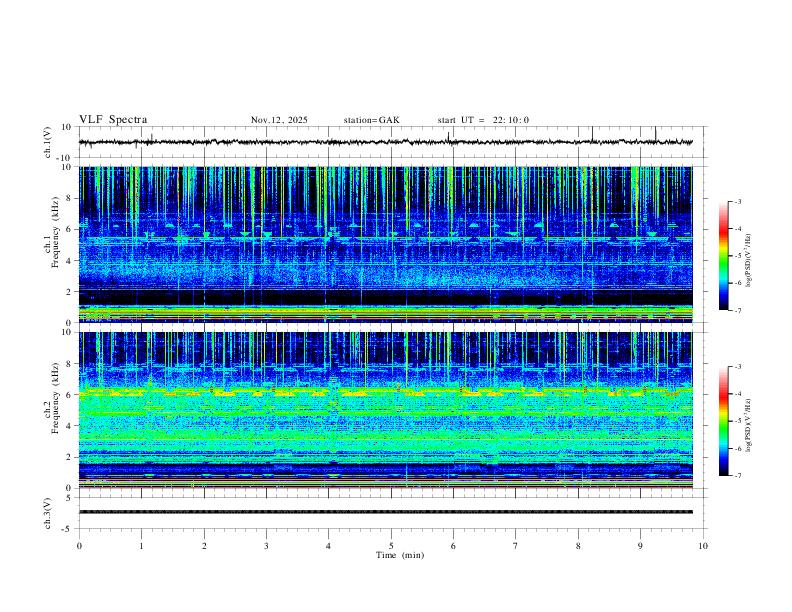This screenshot has height=612, width=792.
Task: Click the ch.1 'Frequency (kHz)' axis label
Action: [x=55, y=232]
